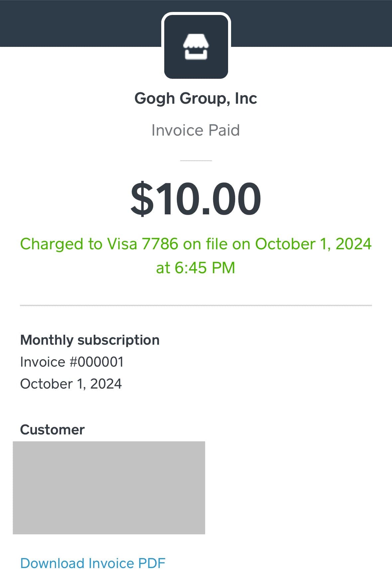Click the gray redacted customer details block
Image resolution: width=392 pixels, height=583 pixels.
[x=109, y=488]
